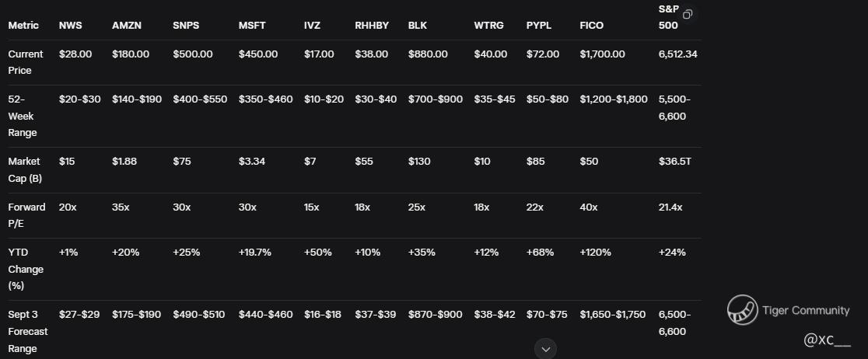Select the AMZN column header

tap(127, 26)
